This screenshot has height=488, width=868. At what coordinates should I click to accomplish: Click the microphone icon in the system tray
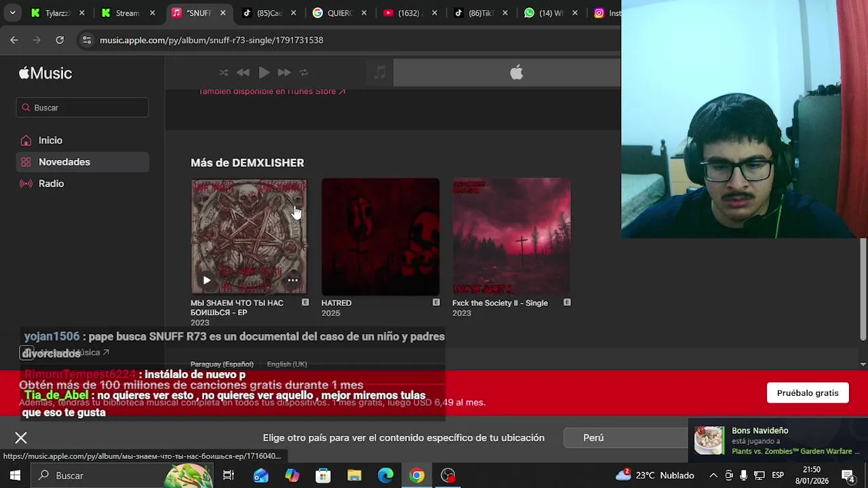tap(744, 475)
